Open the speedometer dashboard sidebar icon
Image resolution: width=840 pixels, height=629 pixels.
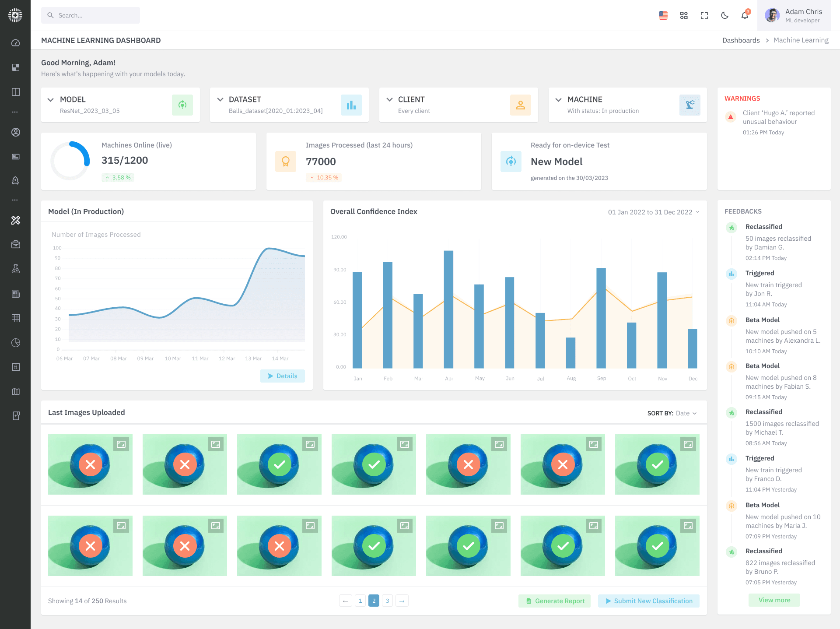pyautogui.click(x=15, y=43)
